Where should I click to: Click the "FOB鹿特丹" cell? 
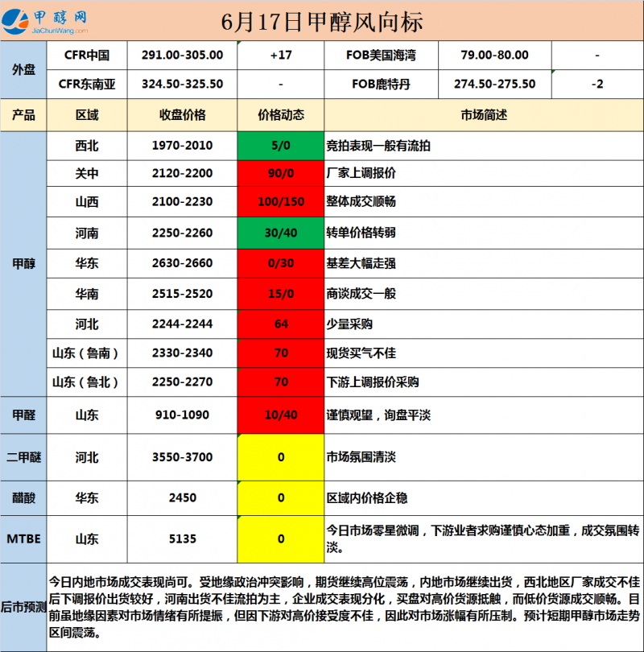click(381, 85)
